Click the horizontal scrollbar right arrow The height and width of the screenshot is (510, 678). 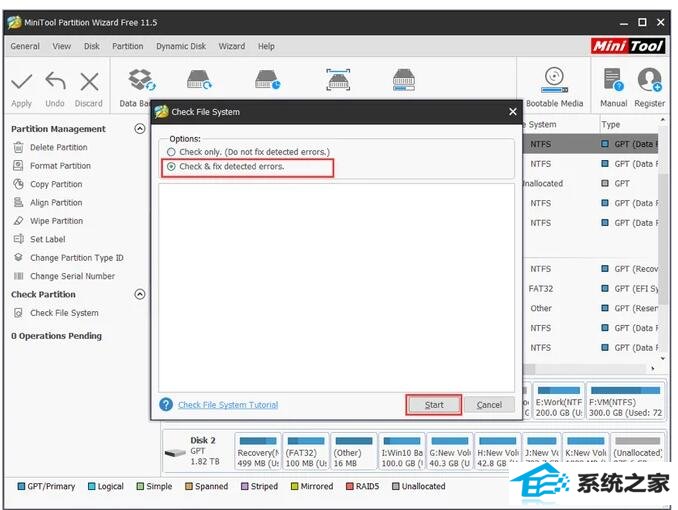pyautogui.click(x=653, y=369)
